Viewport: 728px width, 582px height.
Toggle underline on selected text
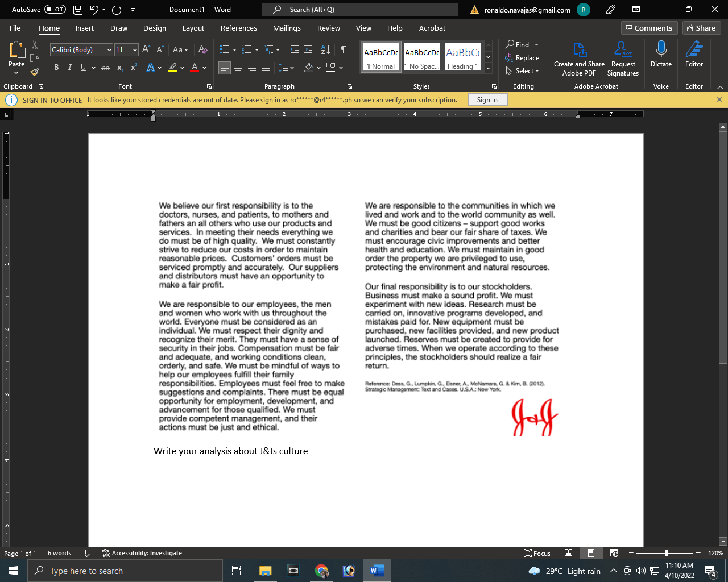(x=82, y=67)
